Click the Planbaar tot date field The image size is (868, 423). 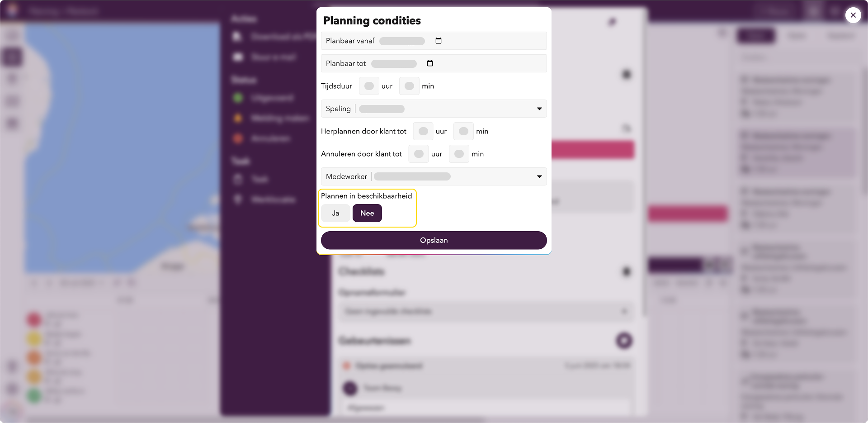[394, 63]
